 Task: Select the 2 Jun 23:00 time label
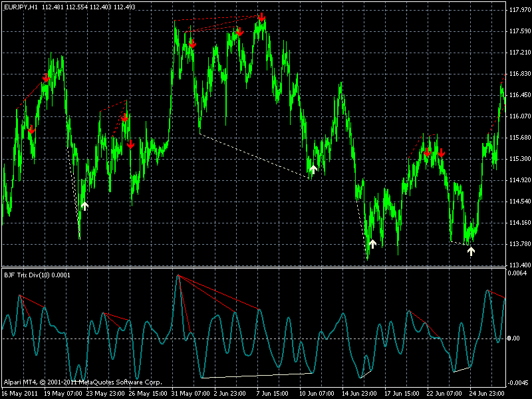coord(229,394)
